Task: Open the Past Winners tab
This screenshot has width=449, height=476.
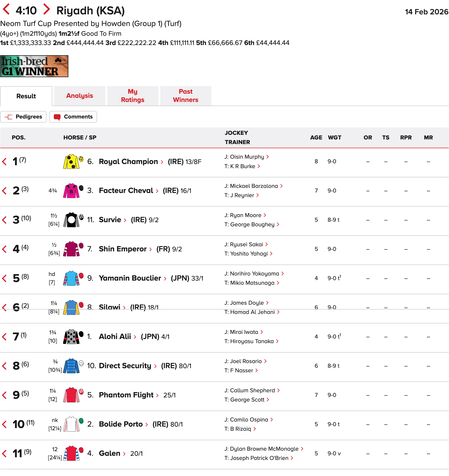Action: [186, 96]
